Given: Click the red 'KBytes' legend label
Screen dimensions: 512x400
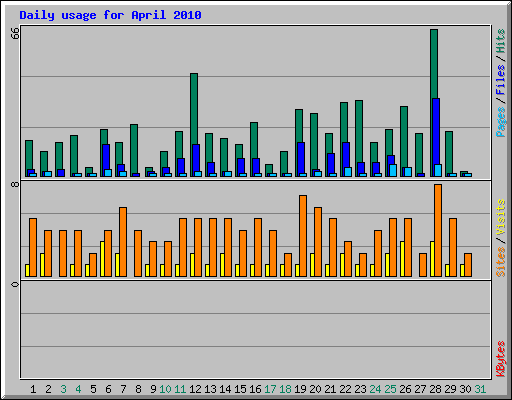Looking at the screenshot, I should point(500,359).
